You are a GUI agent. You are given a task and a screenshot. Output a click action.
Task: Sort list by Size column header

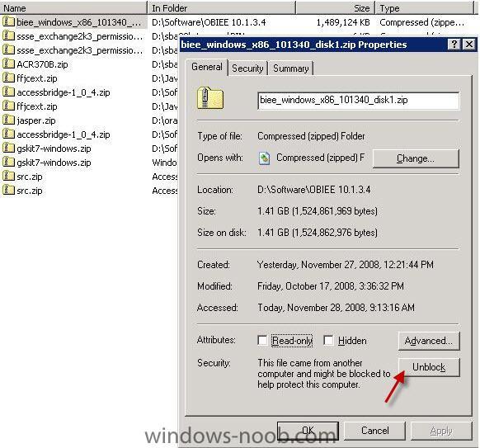pos(335,7)
